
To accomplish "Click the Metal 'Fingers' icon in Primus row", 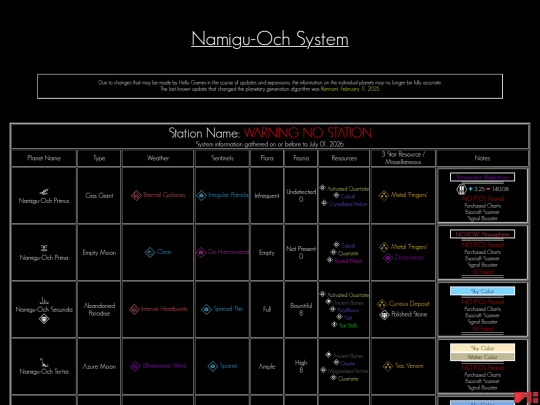I will point(384,195).
